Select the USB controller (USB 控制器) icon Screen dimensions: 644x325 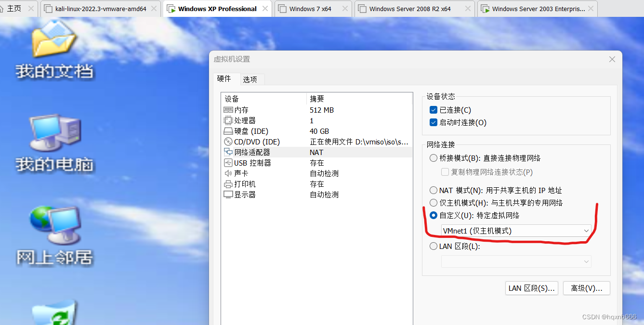[228, 163]
